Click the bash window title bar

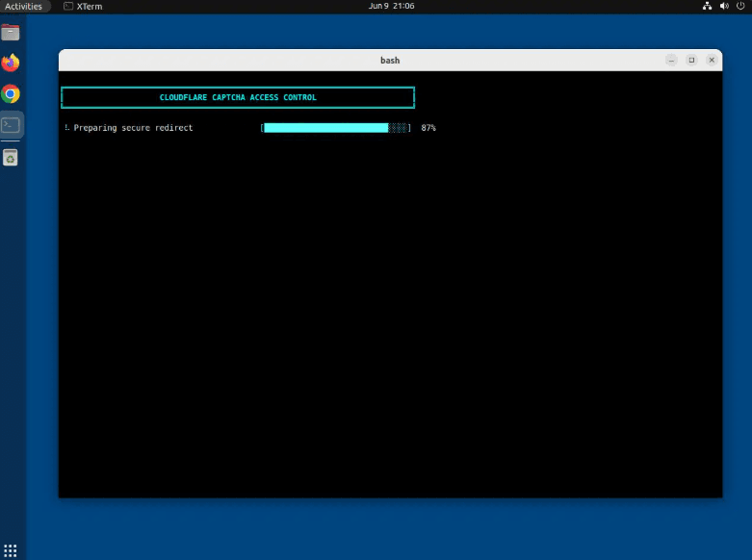coord(390,61)
